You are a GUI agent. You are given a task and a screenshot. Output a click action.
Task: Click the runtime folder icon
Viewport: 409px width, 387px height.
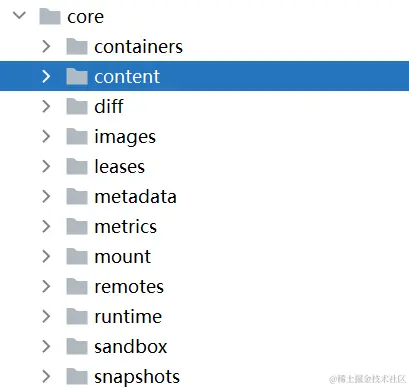point(77,316)
